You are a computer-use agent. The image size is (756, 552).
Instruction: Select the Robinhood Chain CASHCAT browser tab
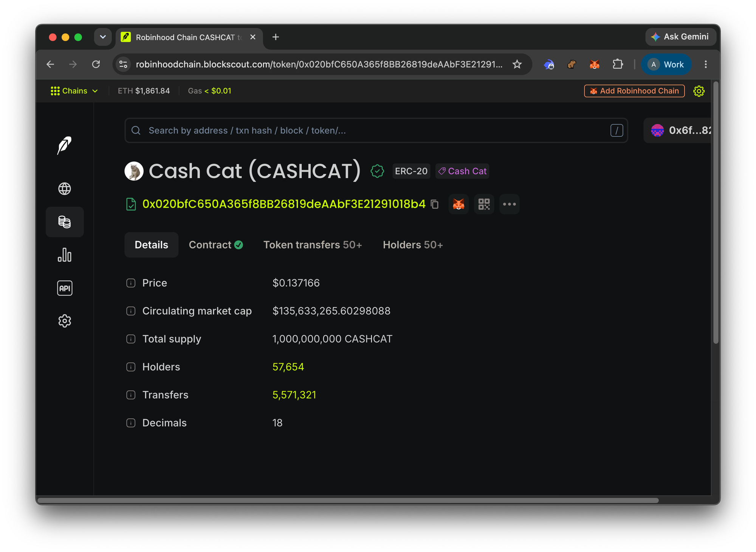pos(188,37)
